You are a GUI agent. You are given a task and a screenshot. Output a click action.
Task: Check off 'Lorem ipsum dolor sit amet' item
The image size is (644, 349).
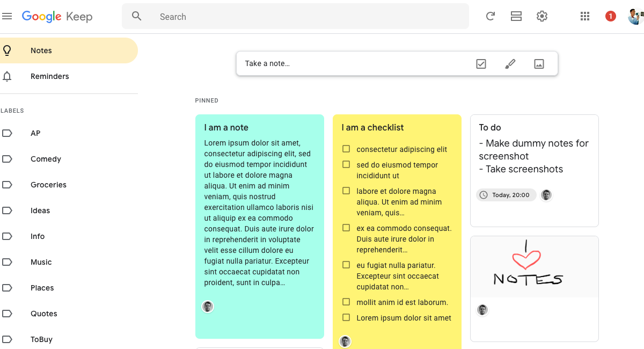point(346,318)
